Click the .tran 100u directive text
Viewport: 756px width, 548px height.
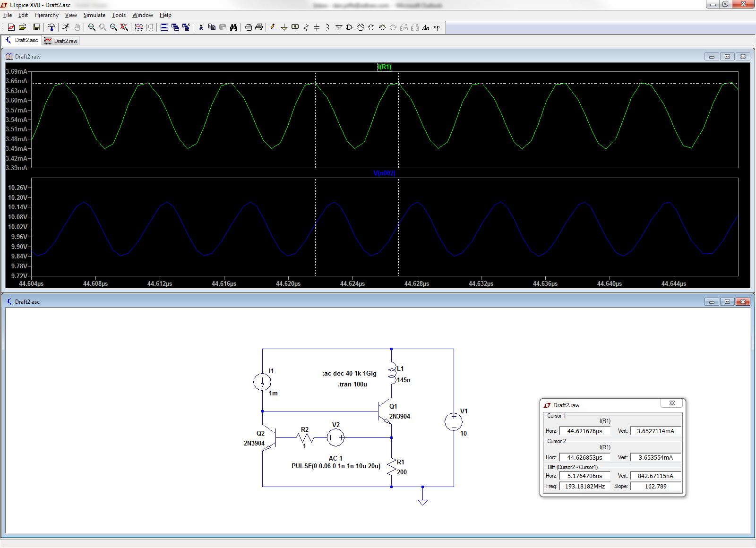click(352, 384)
